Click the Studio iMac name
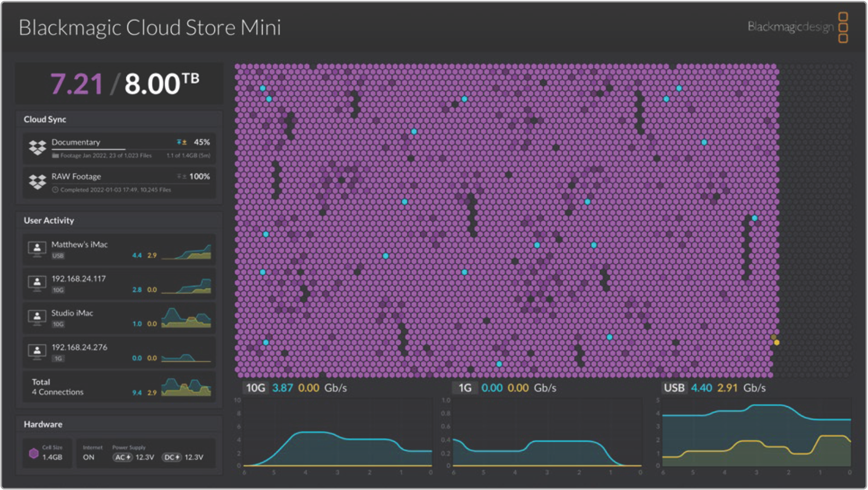 coord(72,313)
